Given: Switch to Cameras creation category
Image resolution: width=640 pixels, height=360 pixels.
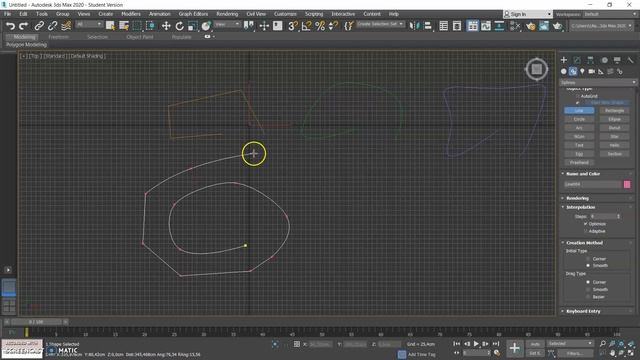Looking at the screenshot, I should 591,71.
